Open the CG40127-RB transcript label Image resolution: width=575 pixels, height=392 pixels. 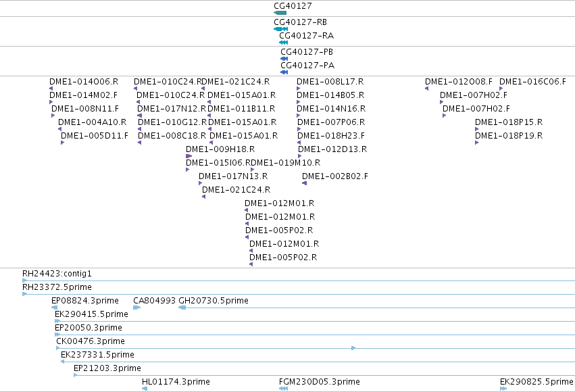[300, 22]
